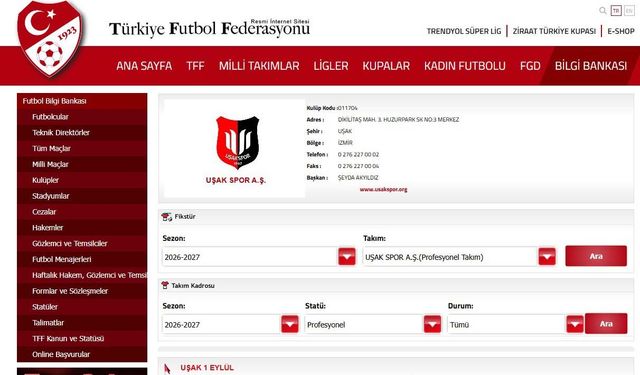Open Milli Maçlar in sidebar
This screenshot has height=375, width=640.
82,164
